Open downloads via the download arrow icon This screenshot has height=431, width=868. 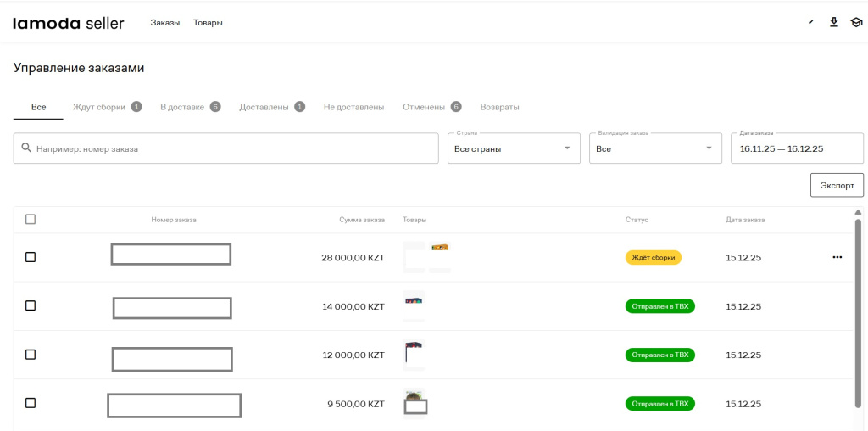coord(833,22)
